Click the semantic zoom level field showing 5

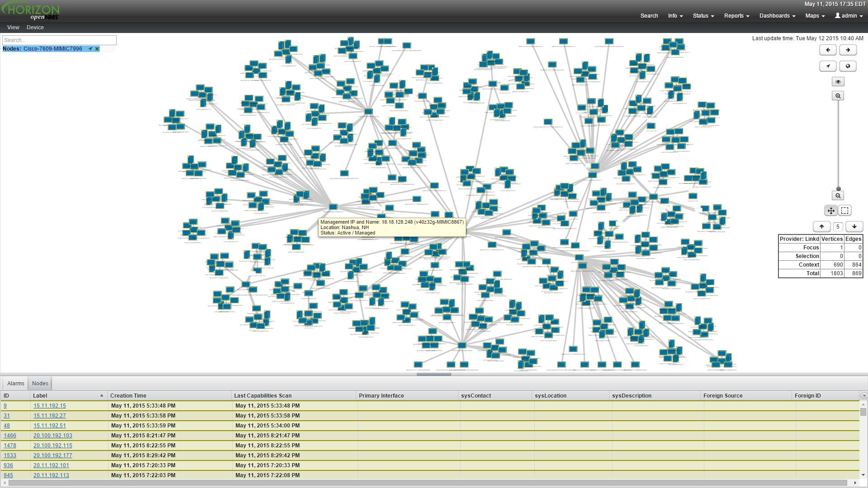coord(838,227)
